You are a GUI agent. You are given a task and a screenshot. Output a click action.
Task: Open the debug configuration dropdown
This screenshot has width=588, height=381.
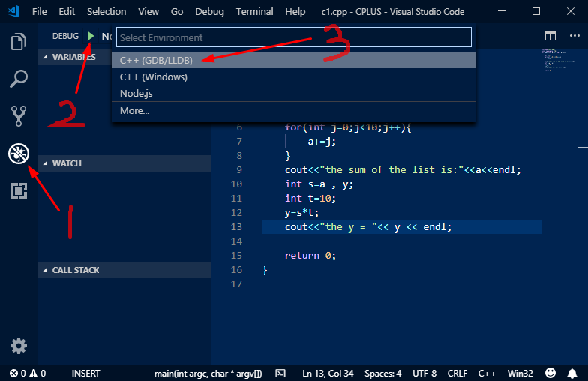(106, 36)
